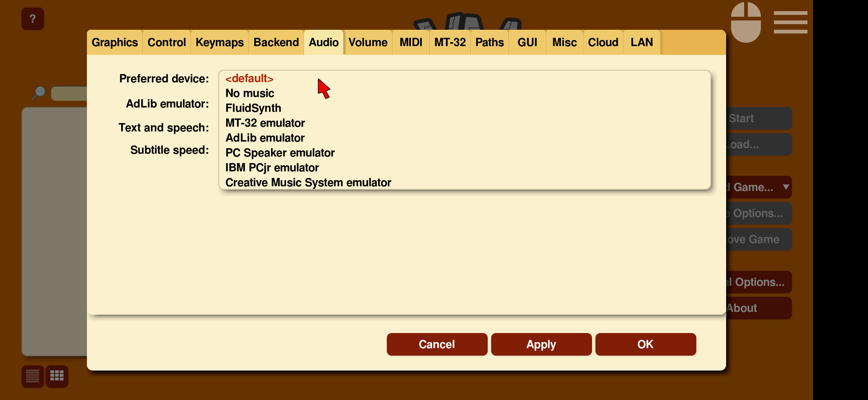Screen dimensions: 868x400
Task: Click the Apply button
Action: [x=541, y=344]
